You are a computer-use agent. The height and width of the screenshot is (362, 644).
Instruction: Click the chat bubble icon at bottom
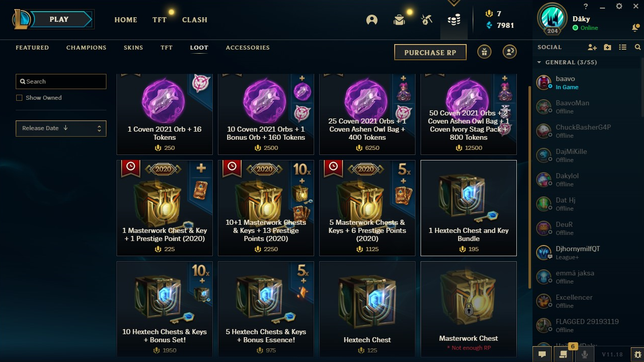point(542,354)
